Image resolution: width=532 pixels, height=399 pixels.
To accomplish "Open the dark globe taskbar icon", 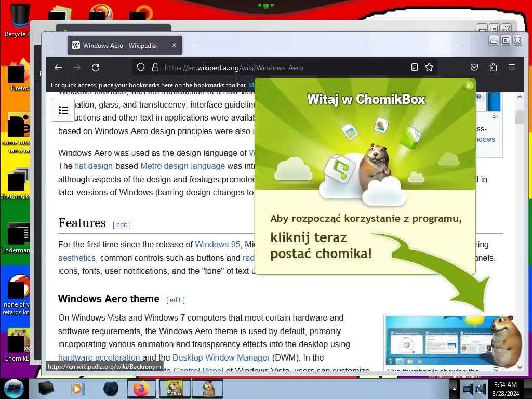I will point(111,389).
